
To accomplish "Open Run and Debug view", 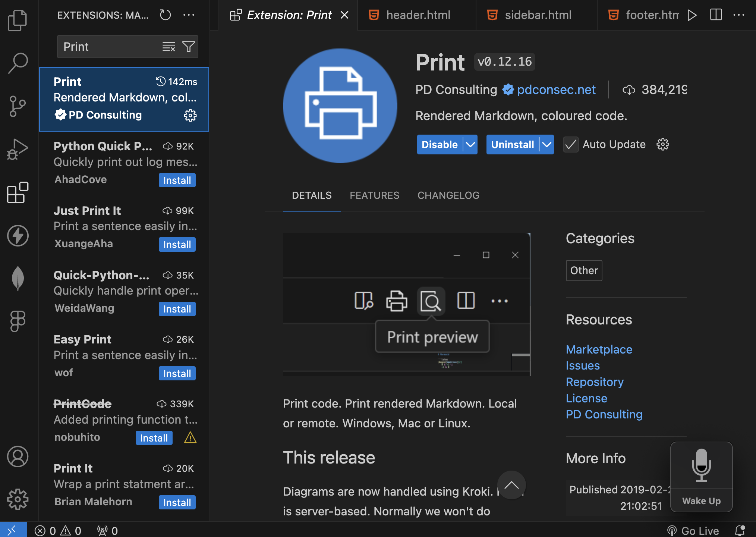I will (18, 149).
